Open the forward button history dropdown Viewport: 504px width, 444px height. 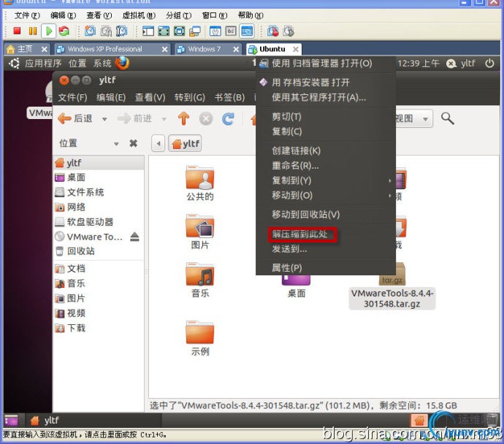click(x=164, y=119)
